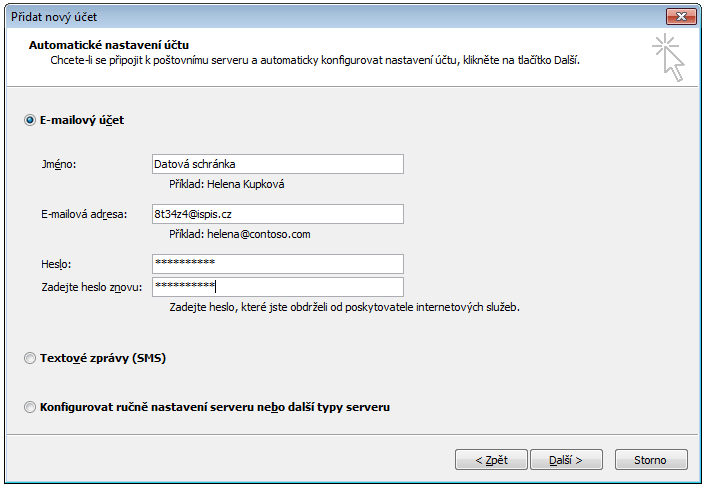
Task: Select Konfigurovat ručně nastavení serveru option
Action: coord(29,407)
